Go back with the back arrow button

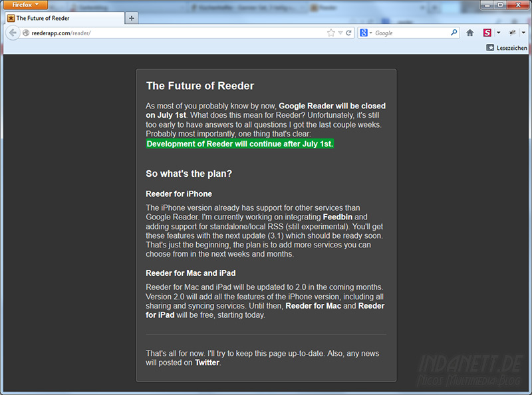[x=13, y=33]
